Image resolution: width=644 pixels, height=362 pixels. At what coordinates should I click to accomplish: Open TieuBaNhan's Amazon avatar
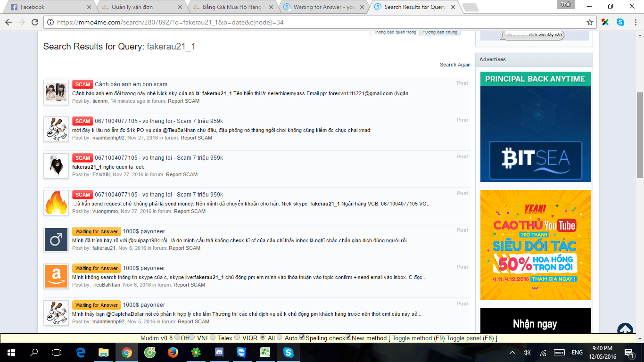tap(56, 276)
